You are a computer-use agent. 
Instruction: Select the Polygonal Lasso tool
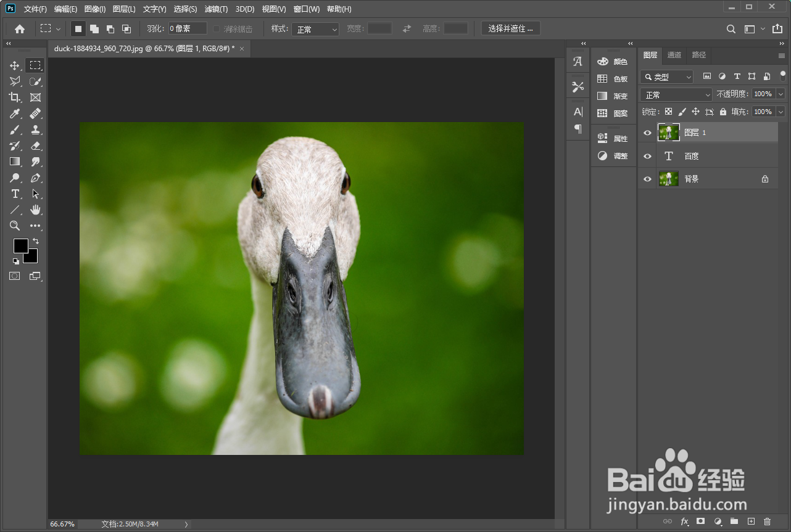coord(15,81)
